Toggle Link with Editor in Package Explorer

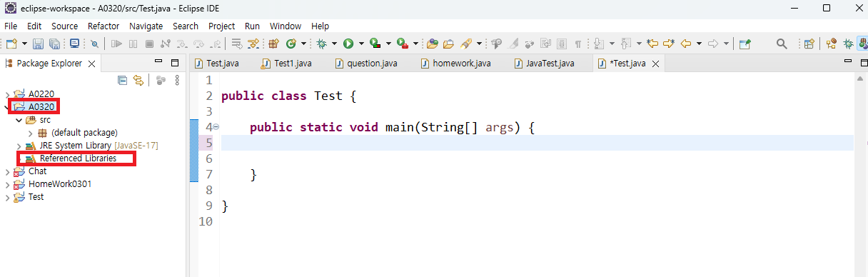[138, 80]
